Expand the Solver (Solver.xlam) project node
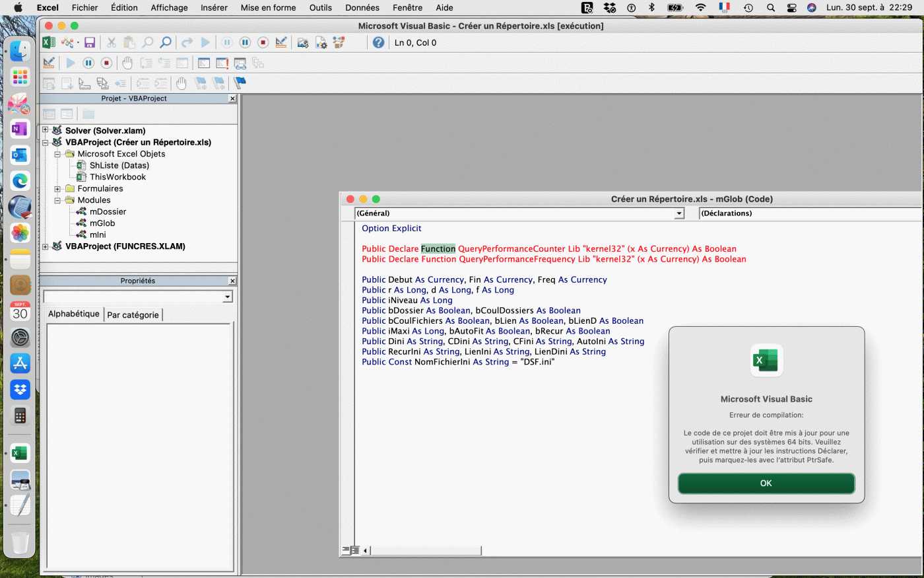Viewport: 924px width, 578px height. click(46, 130)
